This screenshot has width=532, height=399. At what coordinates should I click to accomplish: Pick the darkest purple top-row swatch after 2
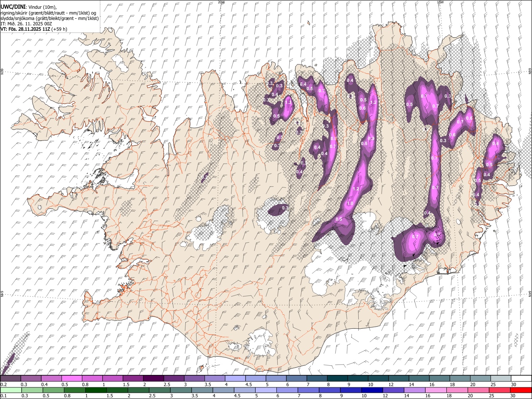point(153,378)
